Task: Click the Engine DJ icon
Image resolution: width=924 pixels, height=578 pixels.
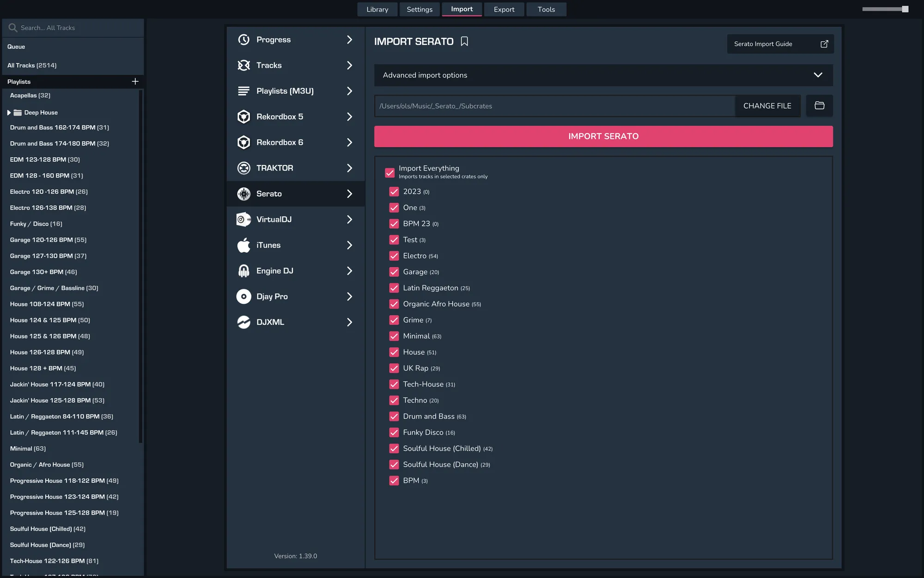Action: tap(243, 271)
